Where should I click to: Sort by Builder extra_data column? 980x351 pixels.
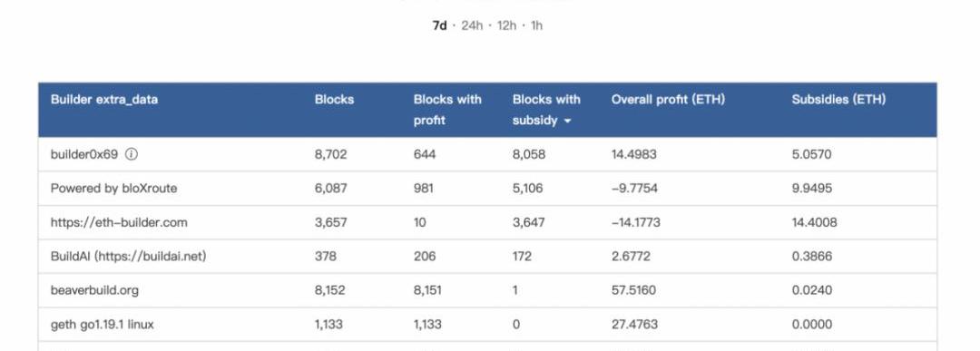click(x=104, y=99)
